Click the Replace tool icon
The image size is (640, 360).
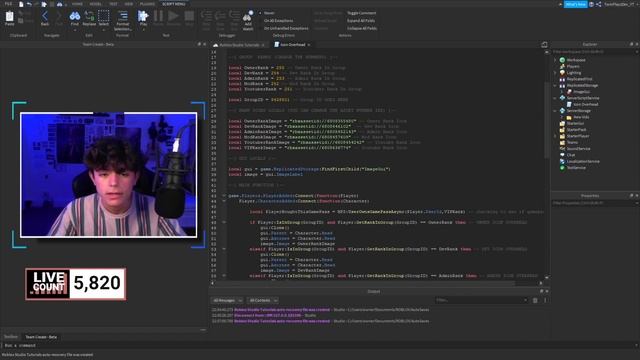point(89,16)
